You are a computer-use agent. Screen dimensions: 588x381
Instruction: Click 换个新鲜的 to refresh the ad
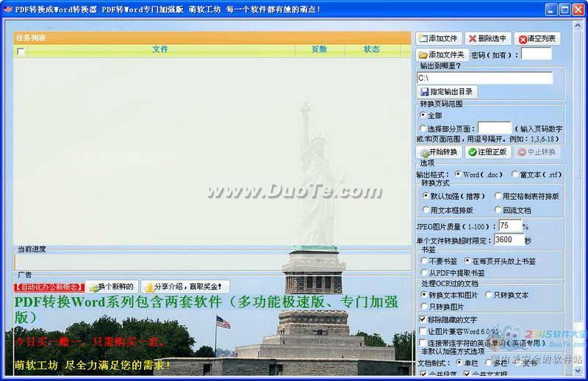[112, 287]
